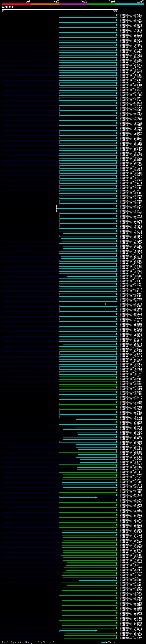Click the end position label 322
Image resolution: width=146 pixels, height=644 pixels.
115,11
